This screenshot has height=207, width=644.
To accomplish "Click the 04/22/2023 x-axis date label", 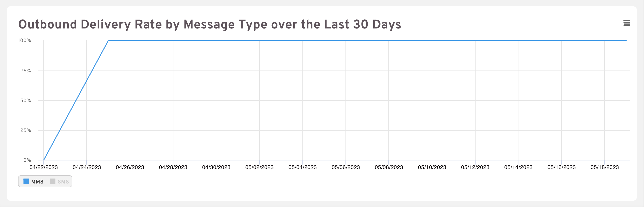I will [x=44, y=167].
